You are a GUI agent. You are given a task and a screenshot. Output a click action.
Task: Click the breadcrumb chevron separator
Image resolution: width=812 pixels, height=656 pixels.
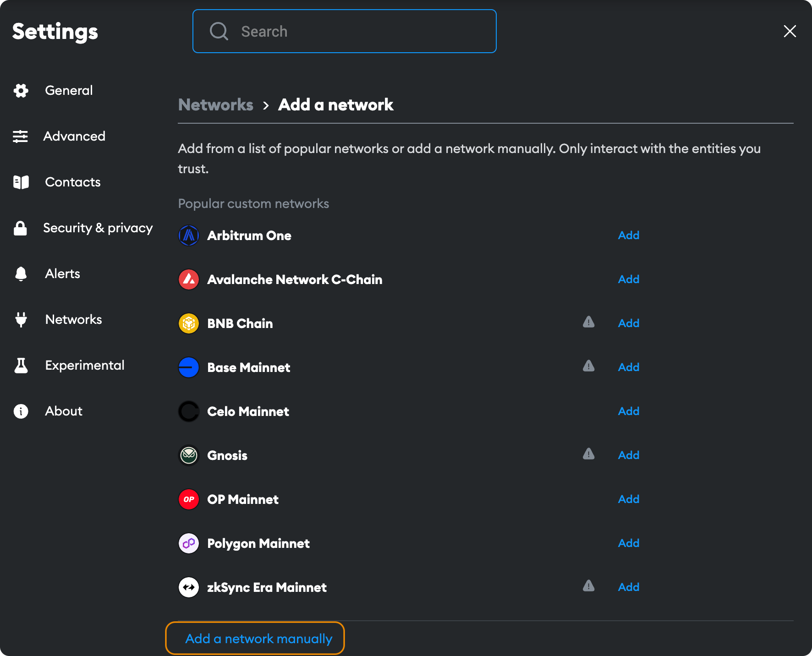coord(266,105)
